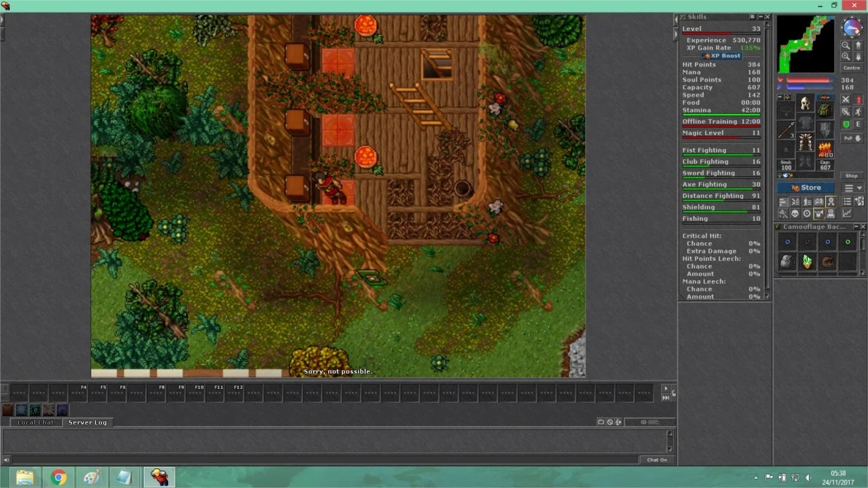Image resolution: width=868 pixels, height=488 pixels.
Task: Click the blue mana bar
Action: coord(810,87)
